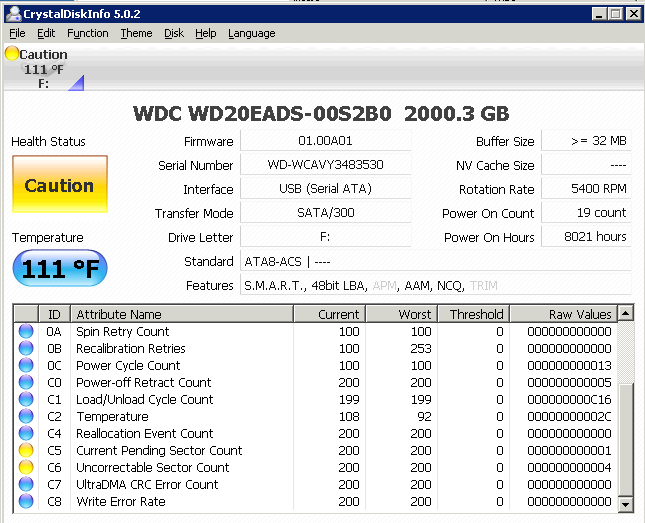
Task: Click the Threshold column header
Action: tap(474, 314)
